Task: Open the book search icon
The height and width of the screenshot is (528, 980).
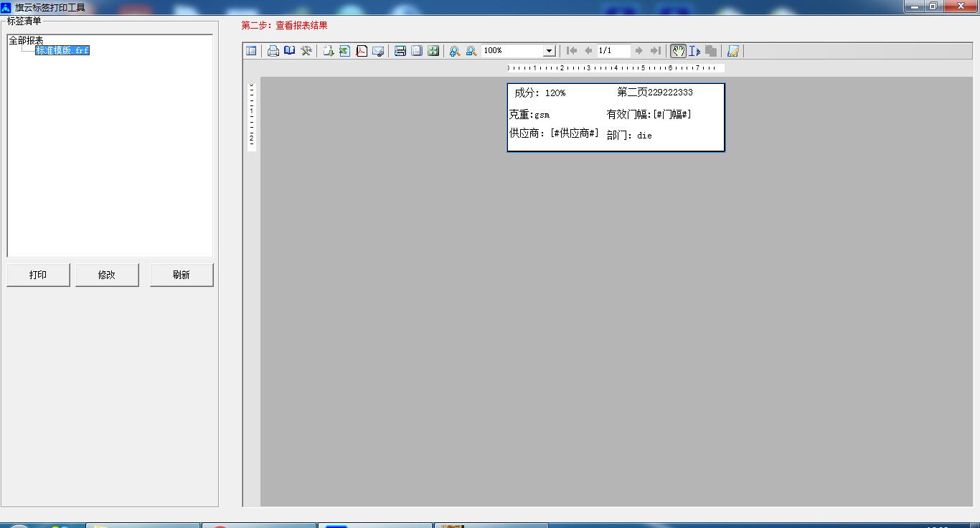Action: [x=290, y=51]
